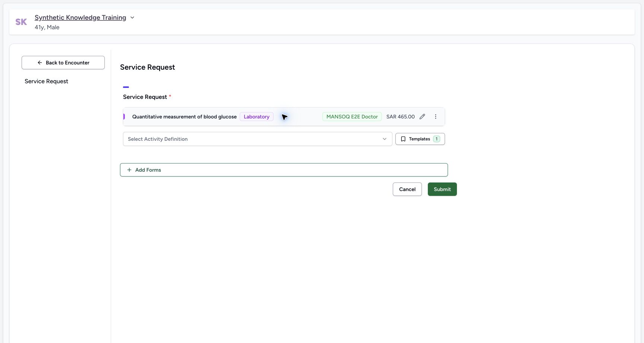Click the SK patient avatar
This screenshot has width=644, height=343.
point(21,22)
